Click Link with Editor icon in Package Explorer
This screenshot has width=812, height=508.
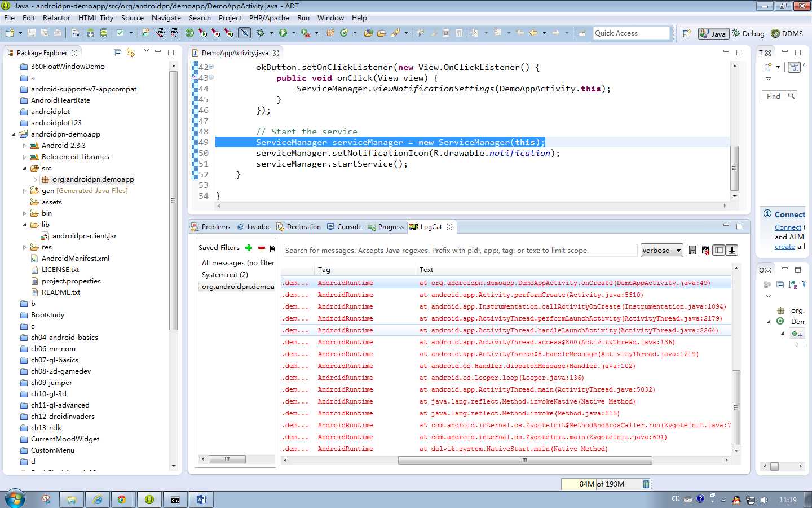click(130, 52)
